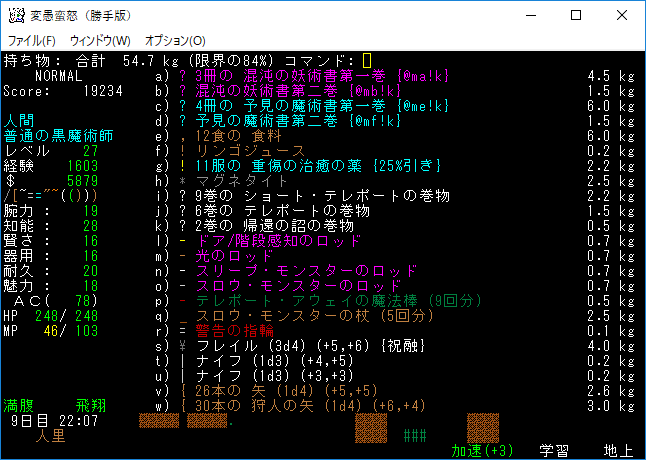
Task: Open the オプション(O) menu
Action: click(x=175, y=41)
